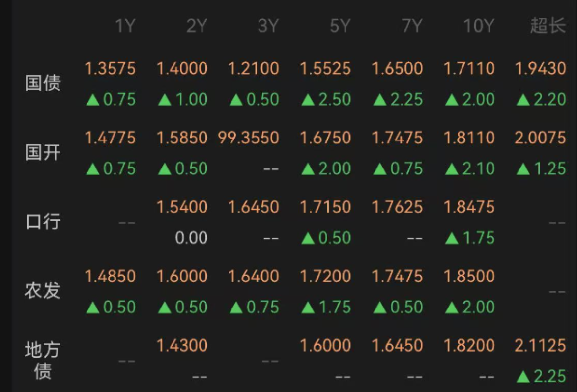
Task: Click the 1Y maturity column header
Action: (x=125, y=26)
